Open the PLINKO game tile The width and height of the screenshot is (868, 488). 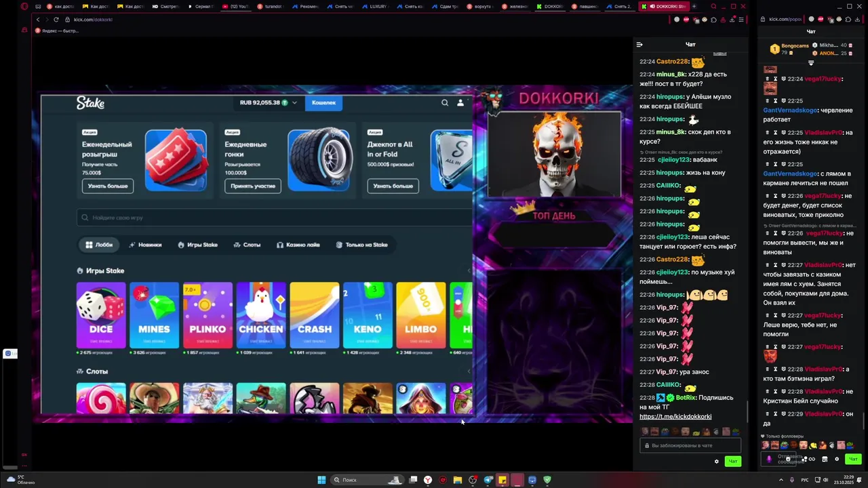(x=208, y=315)
